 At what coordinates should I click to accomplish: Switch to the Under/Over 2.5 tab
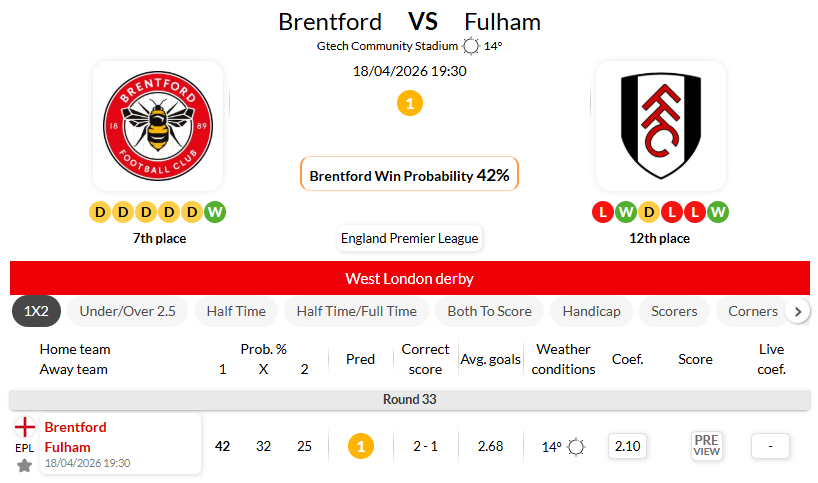(x=127, y=311)
